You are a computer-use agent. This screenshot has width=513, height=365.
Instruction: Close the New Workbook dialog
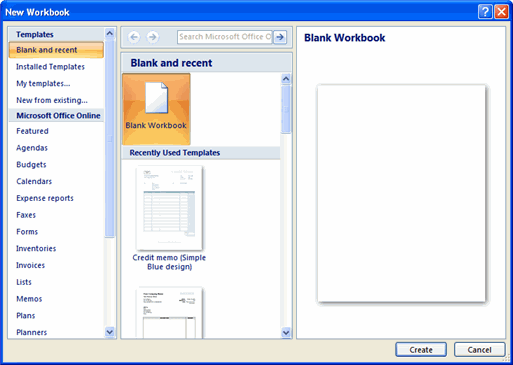(x=501, y=12)
